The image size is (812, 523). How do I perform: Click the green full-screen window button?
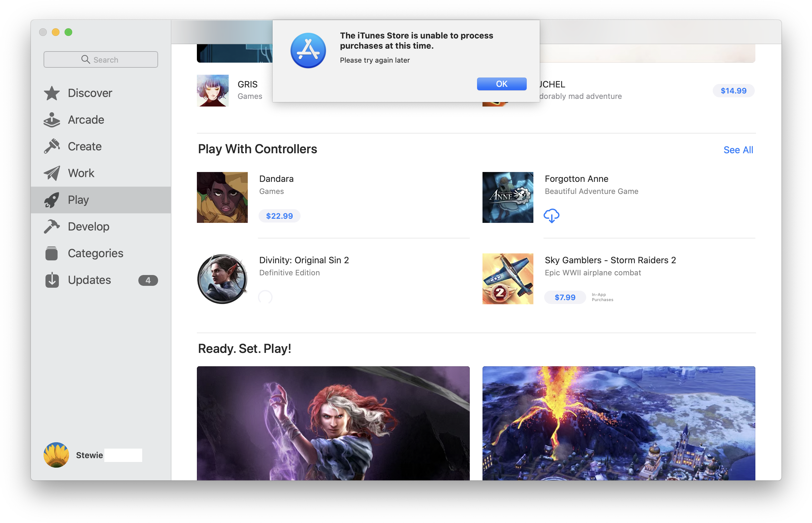click(68, 32)
